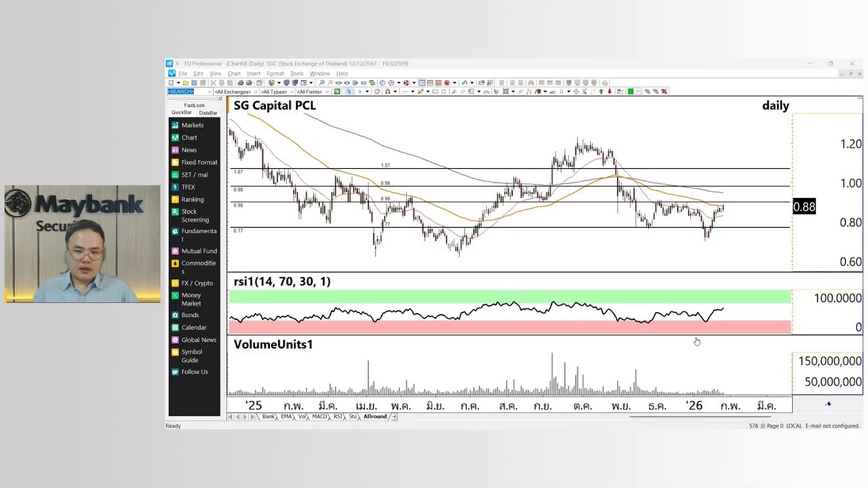Open the Window menu
This screenshot has height=488, width=868.
tap(319, 73)
